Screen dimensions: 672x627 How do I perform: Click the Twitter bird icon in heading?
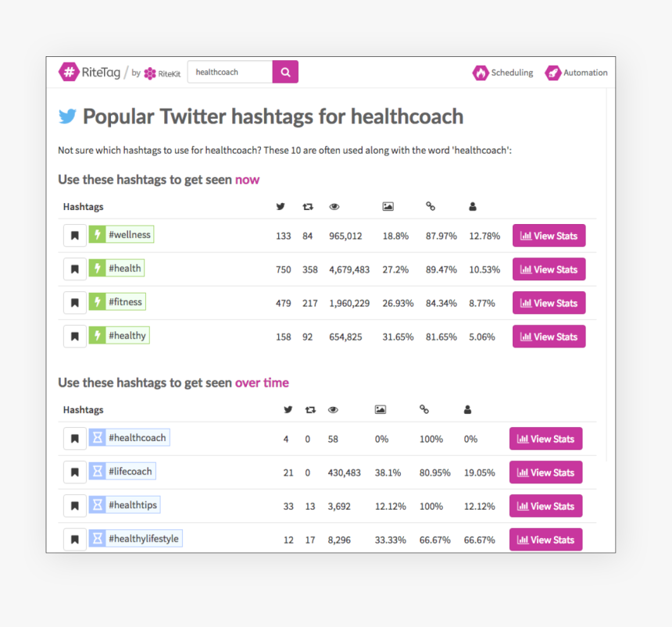68,117
